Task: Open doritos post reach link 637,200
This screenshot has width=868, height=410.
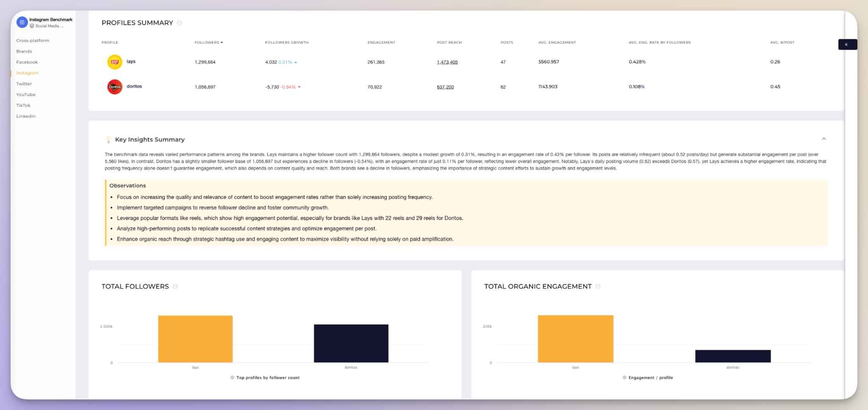Action: pos(445,87)
